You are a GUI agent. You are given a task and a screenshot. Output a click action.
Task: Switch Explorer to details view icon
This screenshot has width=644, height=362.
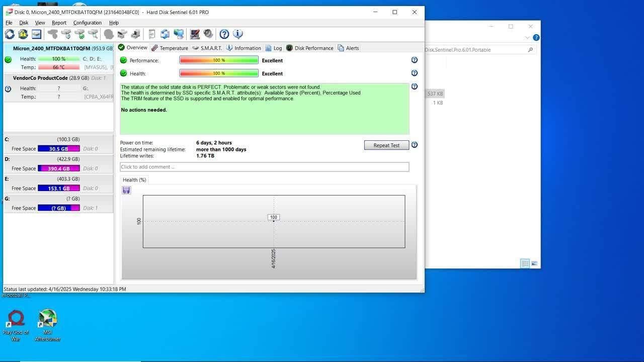tap(525, 263)
